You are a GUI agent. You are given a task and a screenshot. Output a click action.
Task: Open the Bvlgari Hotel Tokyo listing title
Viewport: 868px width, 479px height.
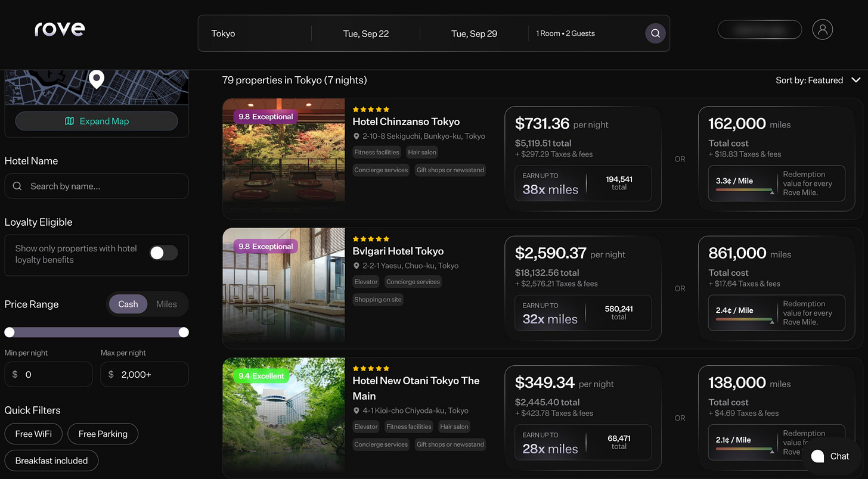tap(398, 251)
